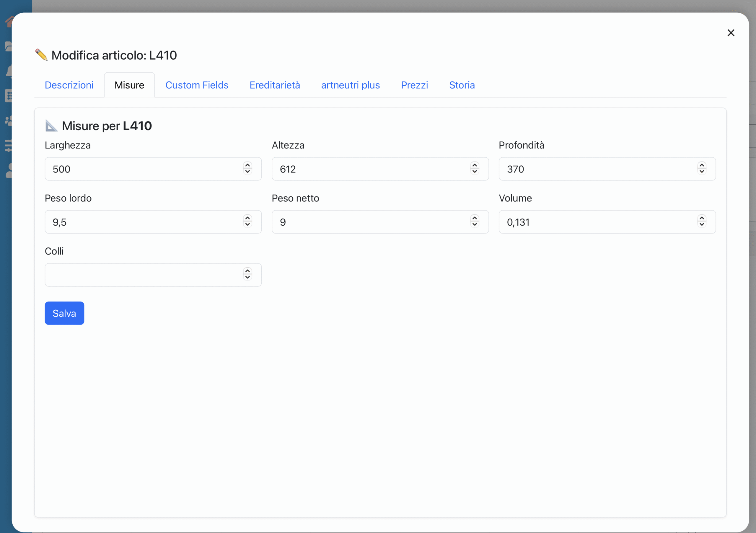Increase the Peso netto stepper value

(x=475, y=218)
